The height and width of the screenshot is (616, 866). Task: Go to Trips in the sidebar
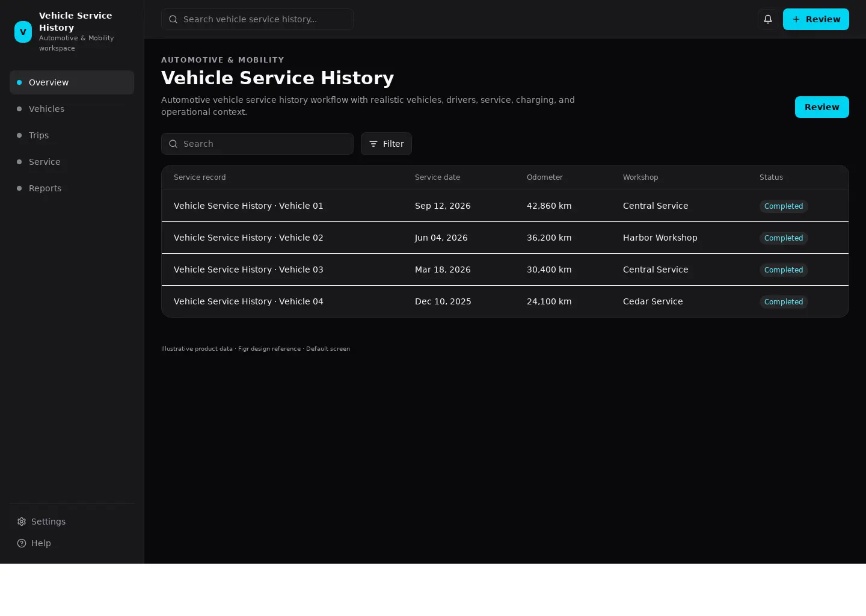tap(72, 135)
